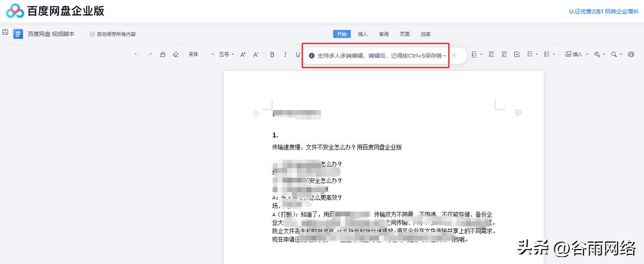Switch to the 页面 tab
The image size is (644, 264).
[405, 34]
